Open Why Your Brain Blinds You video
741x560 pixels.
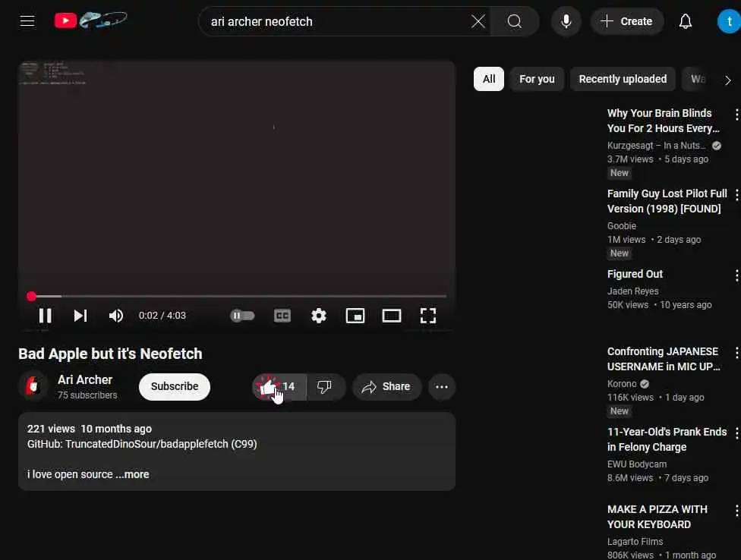[x=663, y=121]
